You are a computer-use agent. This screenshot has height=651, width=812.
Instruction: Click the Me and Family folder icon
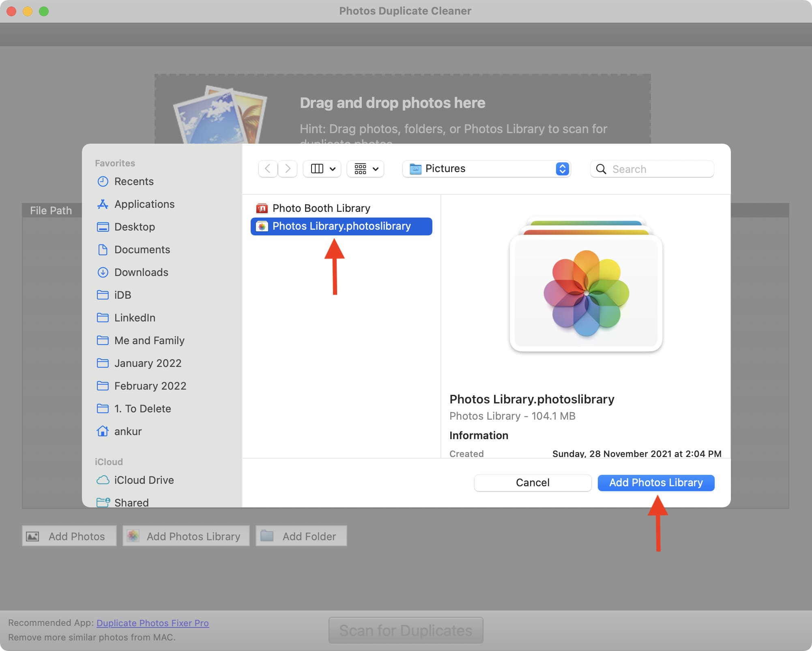[103, 341]
